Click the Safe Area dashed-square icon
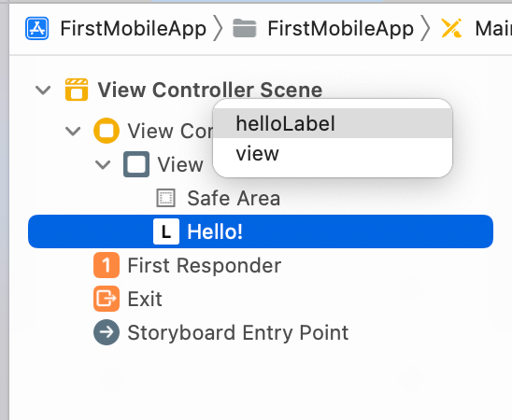 pos(166,198)
